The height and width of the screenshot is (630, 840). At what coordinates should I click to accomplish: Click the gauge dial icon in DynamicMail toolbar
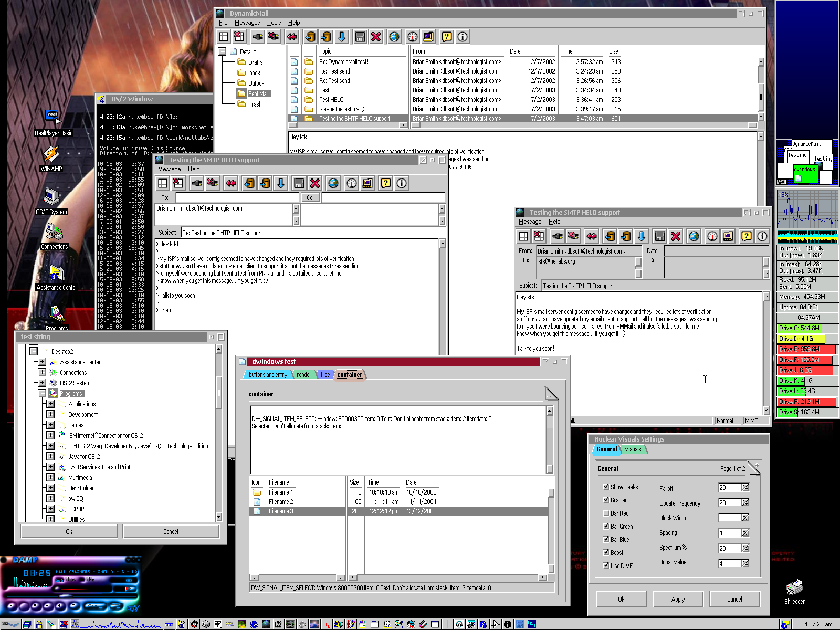point(413,37)
